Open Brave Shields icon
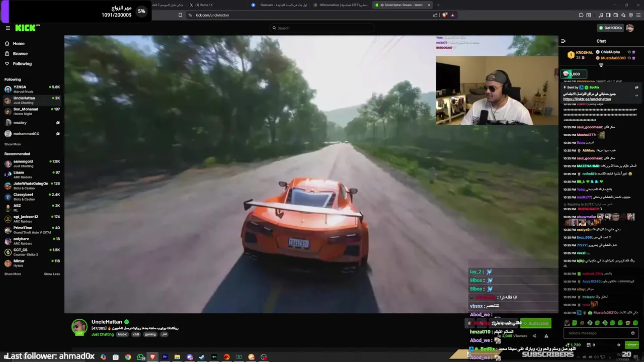The height and width of the screenshot is (362, 644). coord(444,15)
